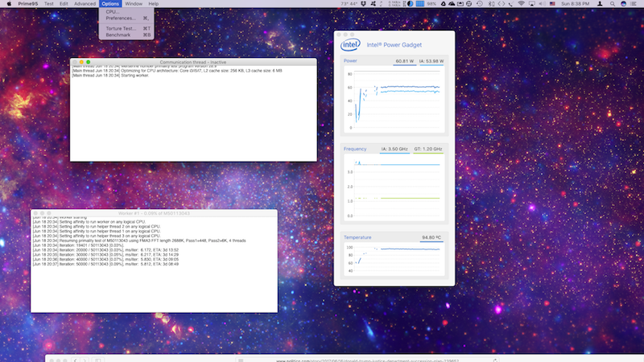Open the Time Machine menu bar icon
The image size is (644, 362).
480,4
